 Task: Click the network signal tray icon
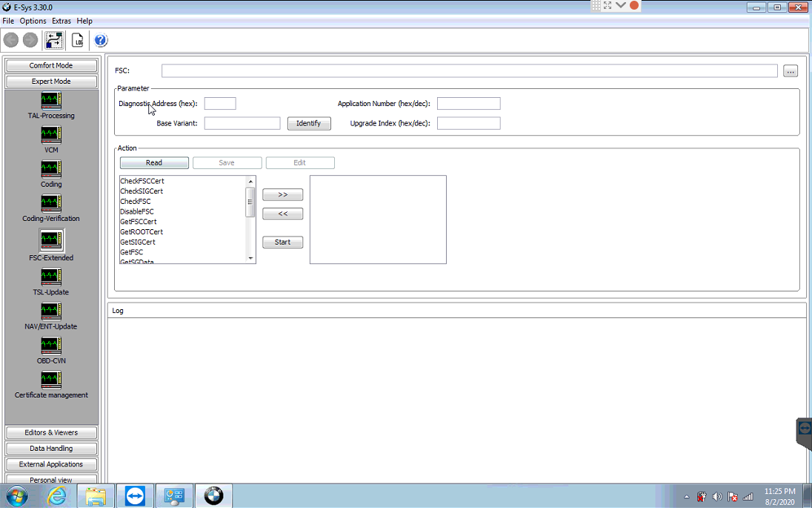[x=748, y=497]
